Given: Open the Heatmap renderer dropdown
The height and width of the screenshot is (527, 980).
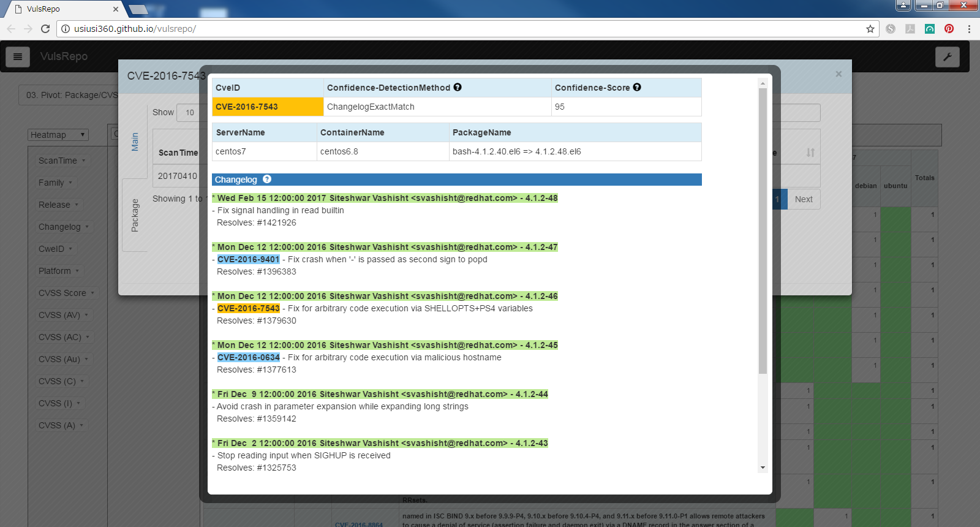Looking at the screenshot, I should [x=59, y=135].
